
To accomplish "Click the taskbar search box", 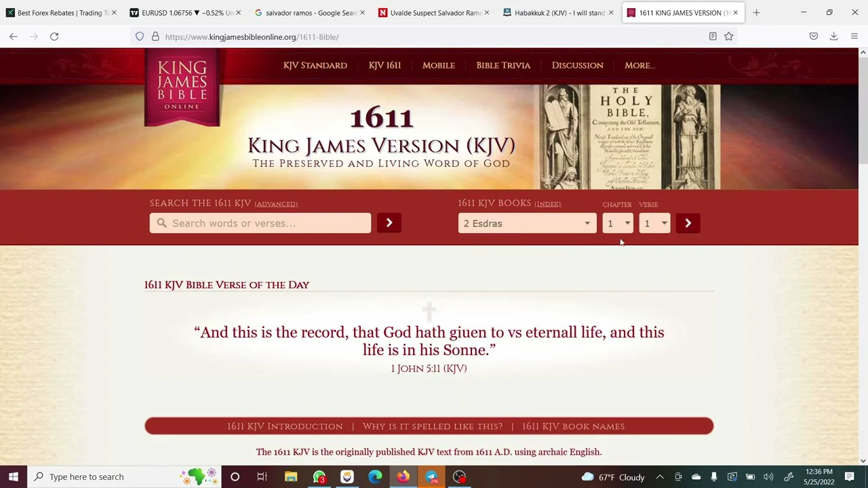I will (124, 476).
